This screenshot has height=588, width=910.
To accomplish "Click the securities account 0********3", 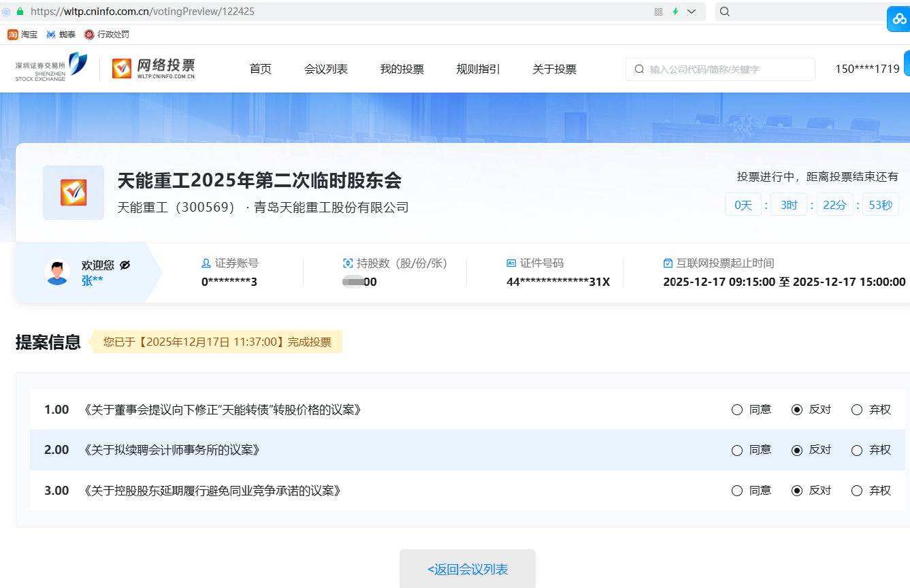I will pos(229,282).
